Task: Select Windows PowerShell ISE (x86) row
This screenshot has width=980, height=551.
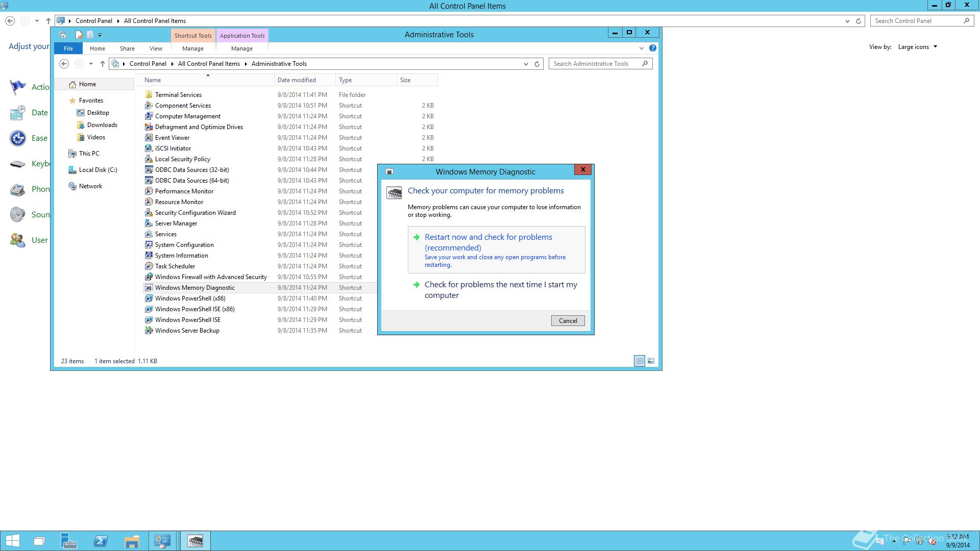Action: [260, 309]
